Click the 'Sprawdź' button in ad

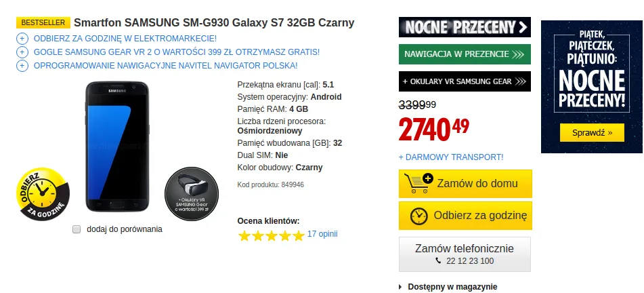point(592,133)
